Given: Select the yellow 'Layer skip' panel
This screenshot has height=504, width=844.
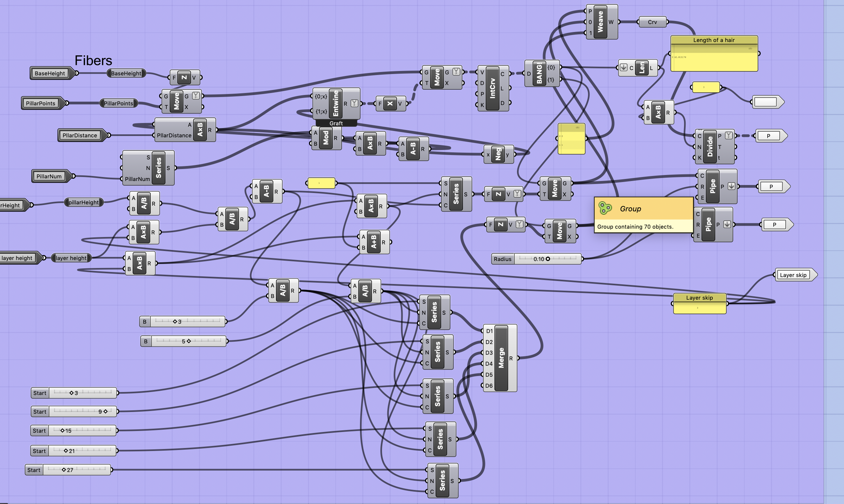Looking at the screenshot, I should [x=700, y=304].
